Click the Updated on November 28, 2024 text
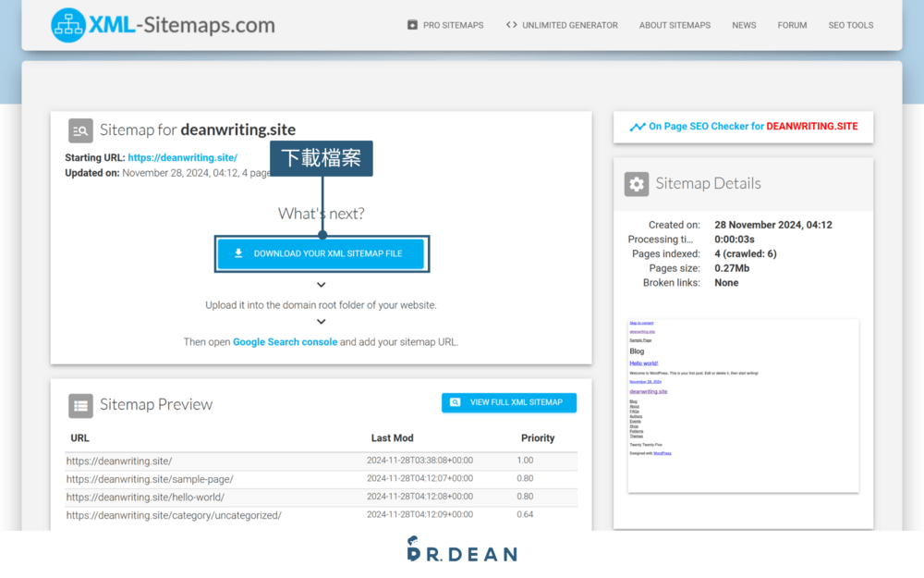This screenshot has height=578, width=924. (x=168, y=173)
